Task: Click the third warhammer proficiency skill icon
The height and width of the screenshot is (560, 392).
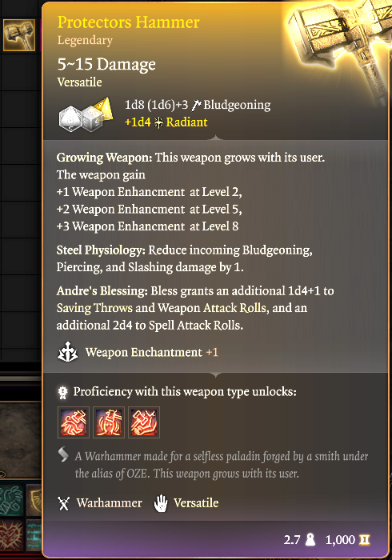Action: (144, 422)
